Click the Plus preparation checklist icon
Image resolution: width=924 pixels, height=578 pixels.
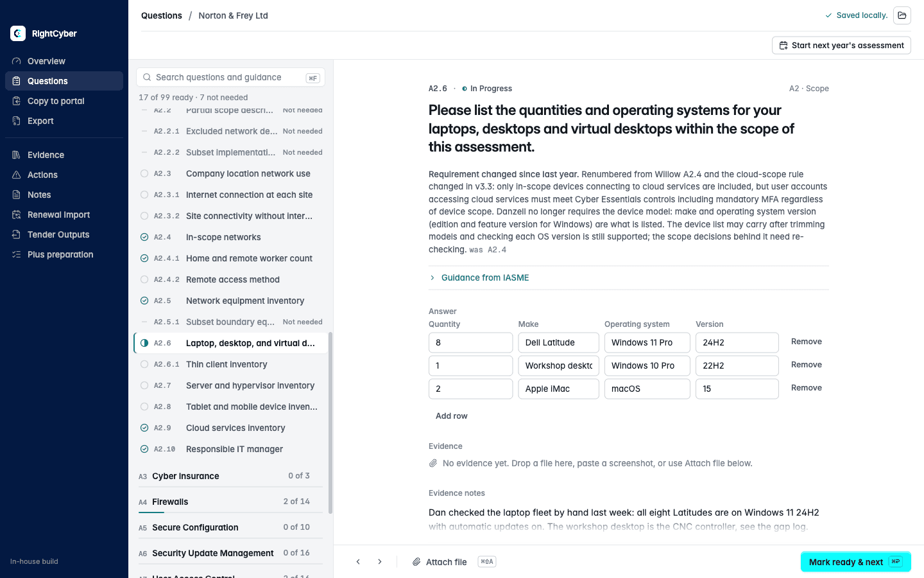(x=17, y=254)
